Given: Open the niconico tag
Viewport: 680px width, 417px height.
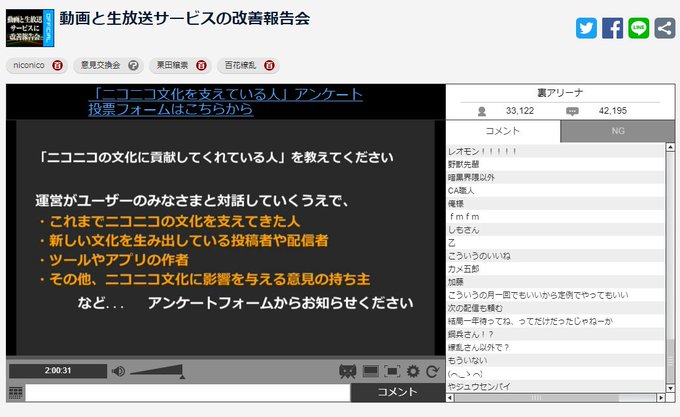Looking at the screenshot, I should (x=29, y=65).
